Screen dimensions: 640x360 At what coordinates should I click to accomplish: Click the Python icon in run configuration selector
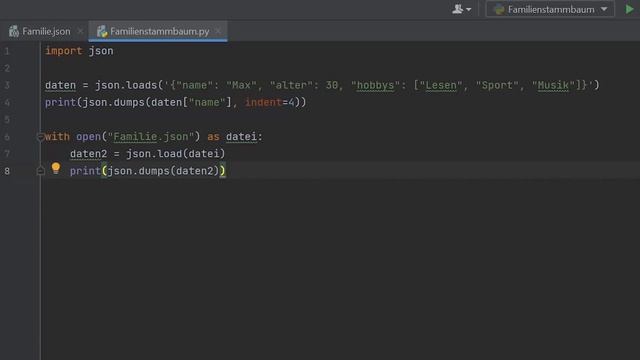click(x=499, y=9)
